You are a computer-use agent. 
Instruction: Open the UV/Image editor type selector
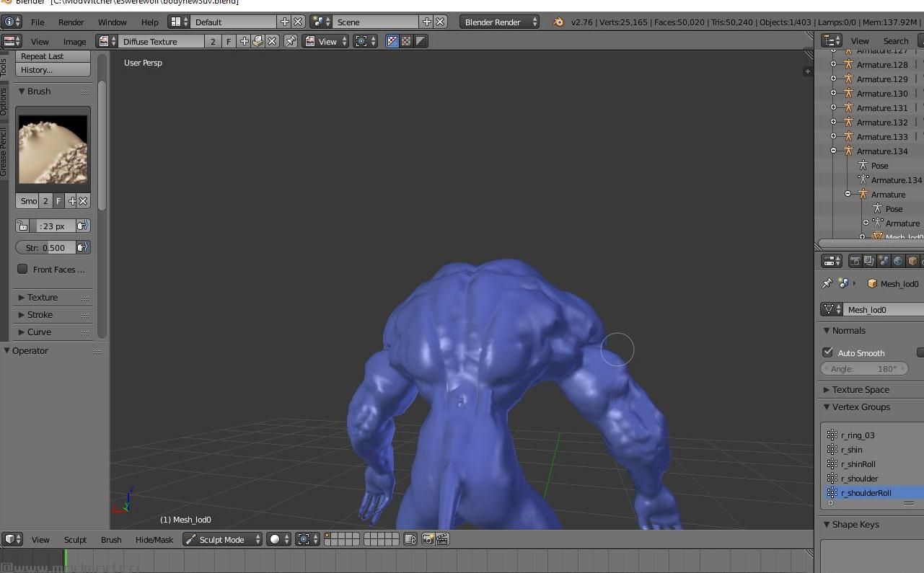[x=12, y=41]
